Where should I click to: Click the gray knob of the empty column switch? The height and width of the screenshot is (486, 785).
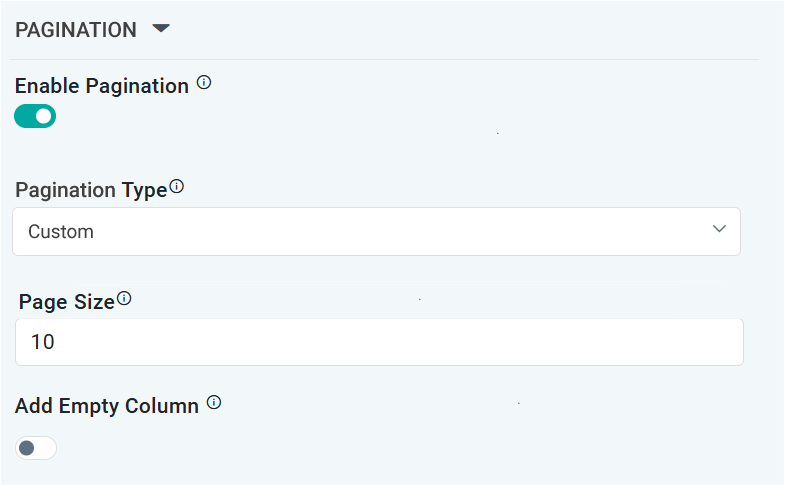[27, 448]
